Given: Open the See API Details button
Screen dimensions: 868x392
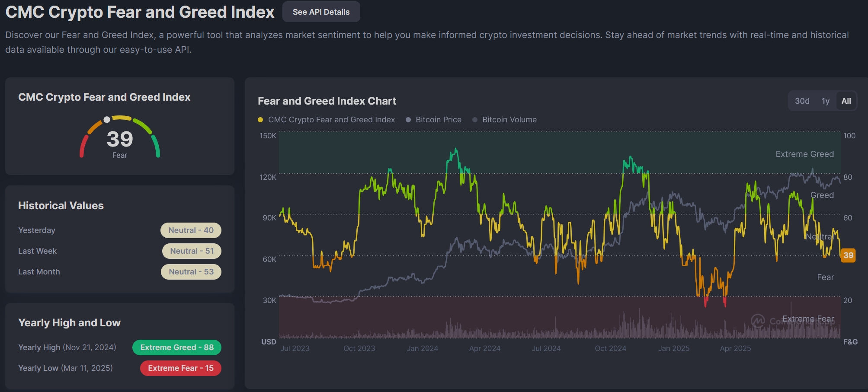Looking at the screenshot, I should [321, 12].
